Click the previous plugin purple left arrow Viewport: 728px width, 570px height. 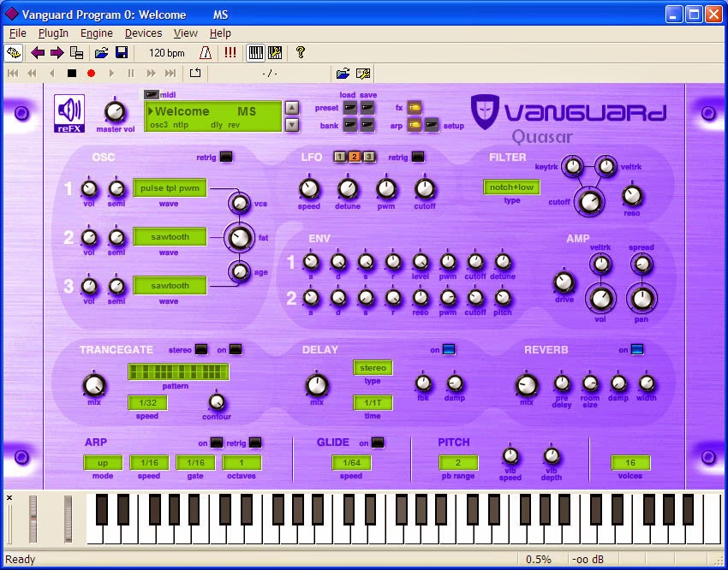38,53
